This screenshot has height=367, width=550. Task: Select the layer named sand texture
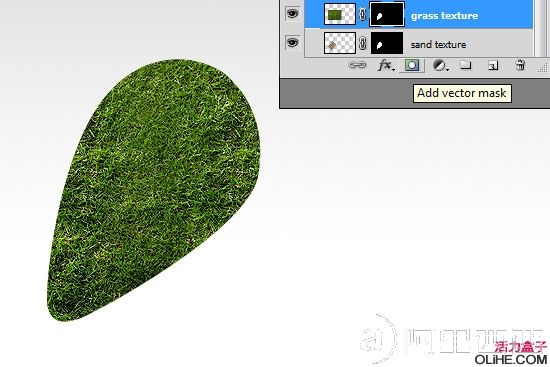(438, 45)
